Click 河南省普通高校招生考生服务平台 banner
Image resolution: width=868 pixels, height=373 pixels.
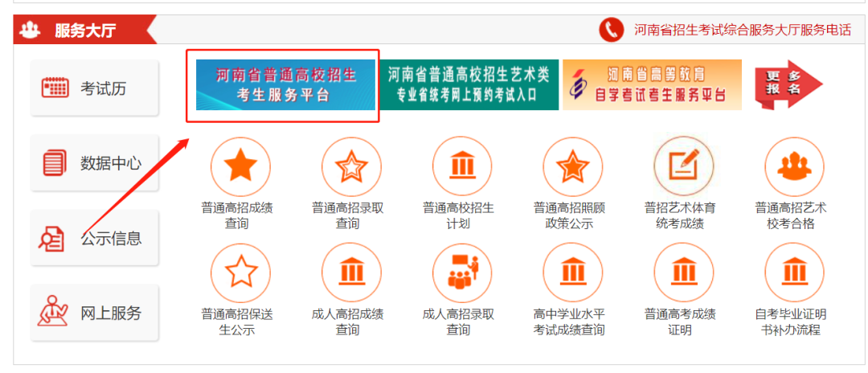coord(285,84)
